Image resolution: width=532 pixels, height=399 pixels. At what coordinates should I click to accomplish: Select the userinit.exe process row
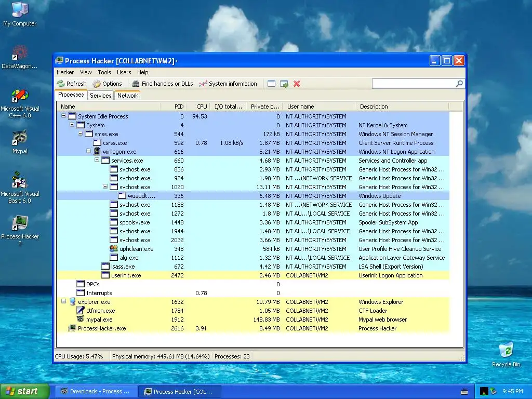coord(253,275)
